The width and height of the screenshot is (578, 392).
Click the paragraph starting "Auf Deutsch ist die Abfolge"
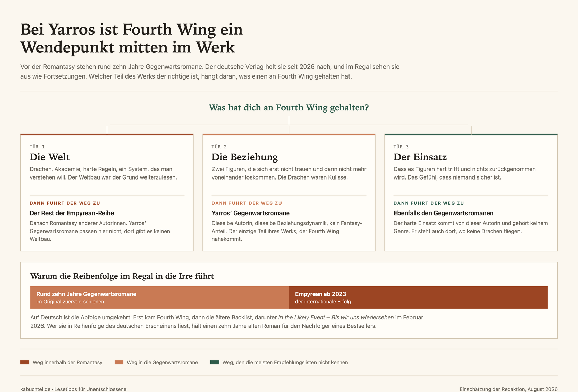click(x=227, y=322)
